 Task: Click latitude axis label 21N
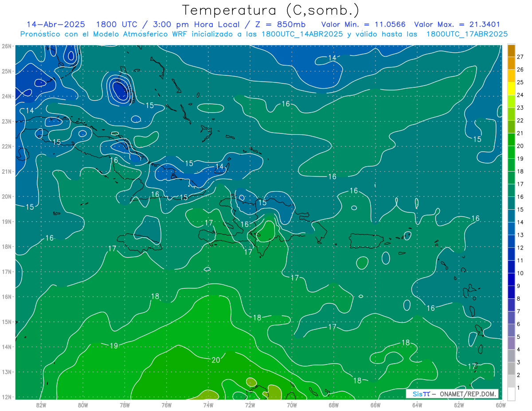(x=7, y=171)
